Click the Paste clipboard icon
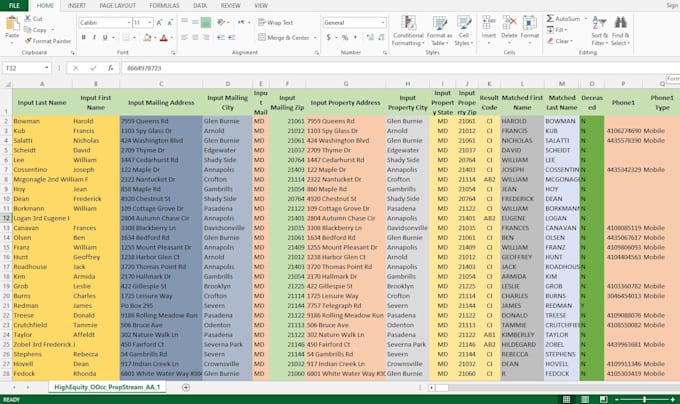 click(x=12, y=23)
